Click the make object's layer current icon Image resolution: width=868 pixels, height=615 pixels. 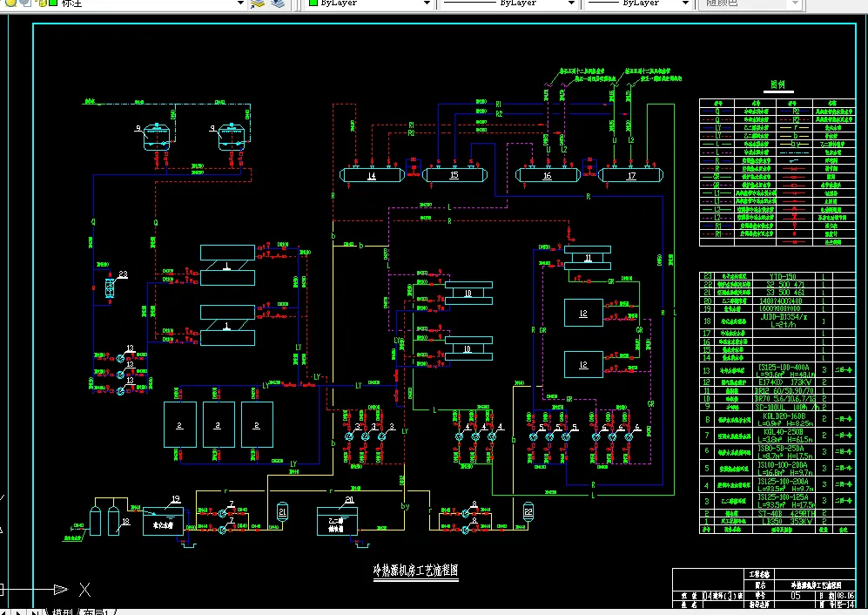258,3
